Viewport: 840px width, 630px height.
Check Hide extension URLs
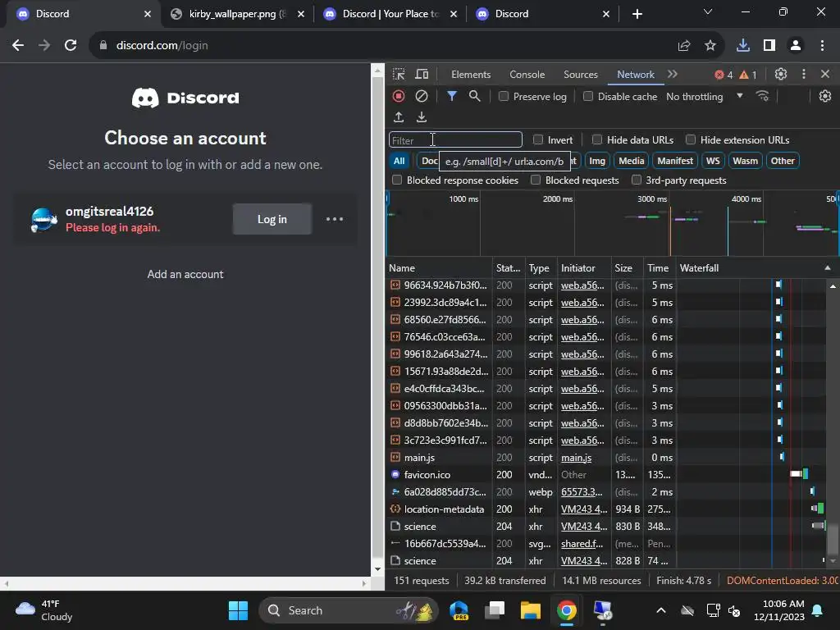pyautogui.click(x=691, y=139)
